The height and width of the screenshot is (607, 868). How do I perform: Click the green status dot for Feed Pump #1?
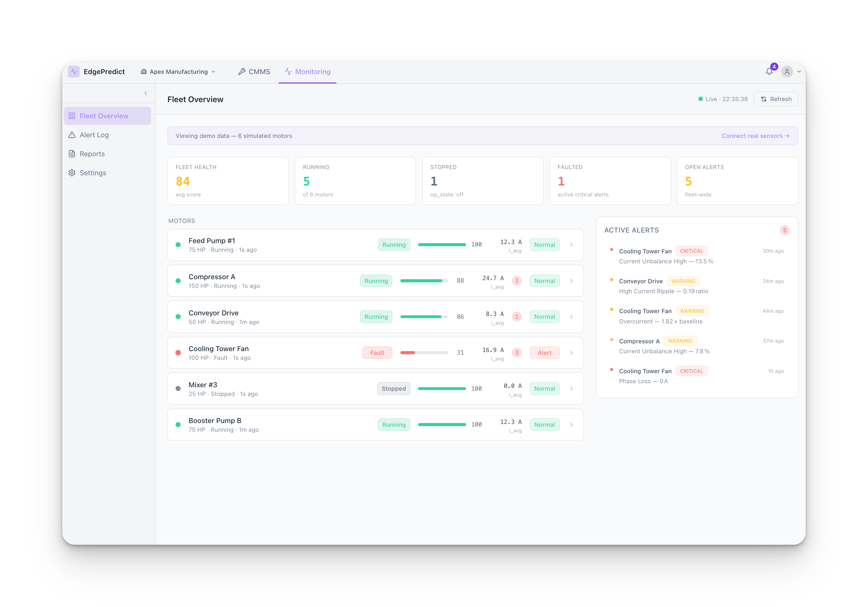coord(178,245)
